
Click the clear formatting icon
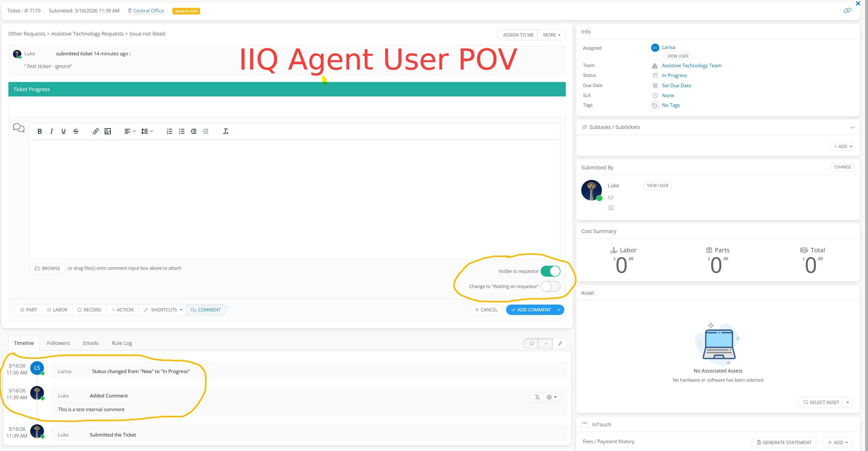226,131
